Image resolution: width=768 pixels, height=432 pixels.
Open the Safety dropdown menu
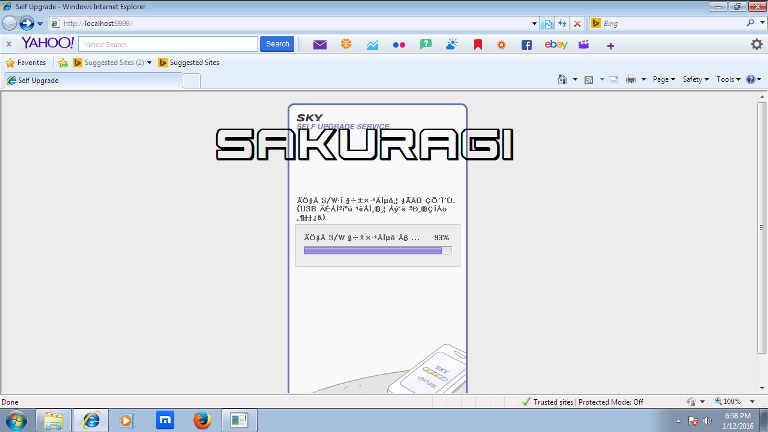tap(695, 79)
